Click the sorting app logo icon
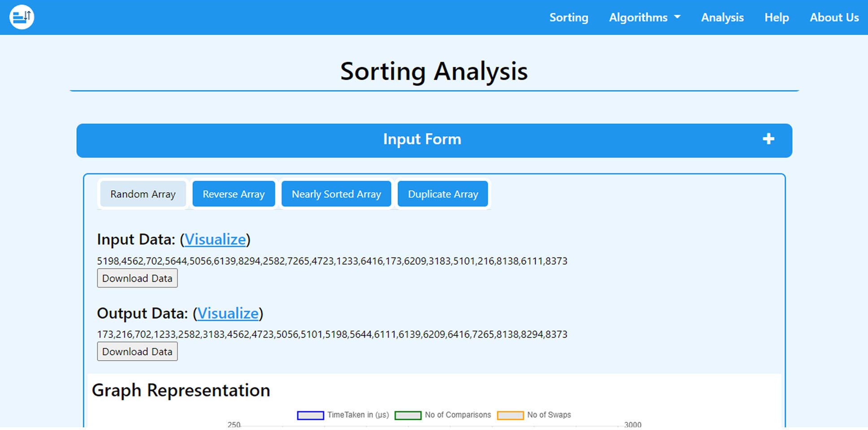 click(x=21, y=17)
